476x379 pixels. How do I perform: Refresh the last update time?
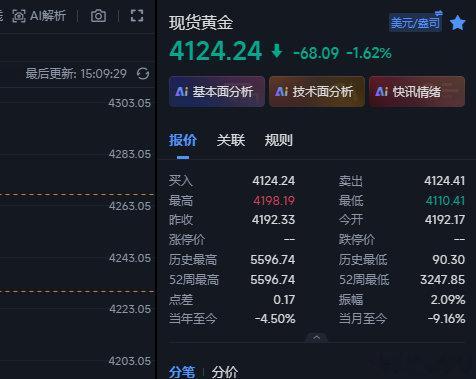tap(143, 74)
